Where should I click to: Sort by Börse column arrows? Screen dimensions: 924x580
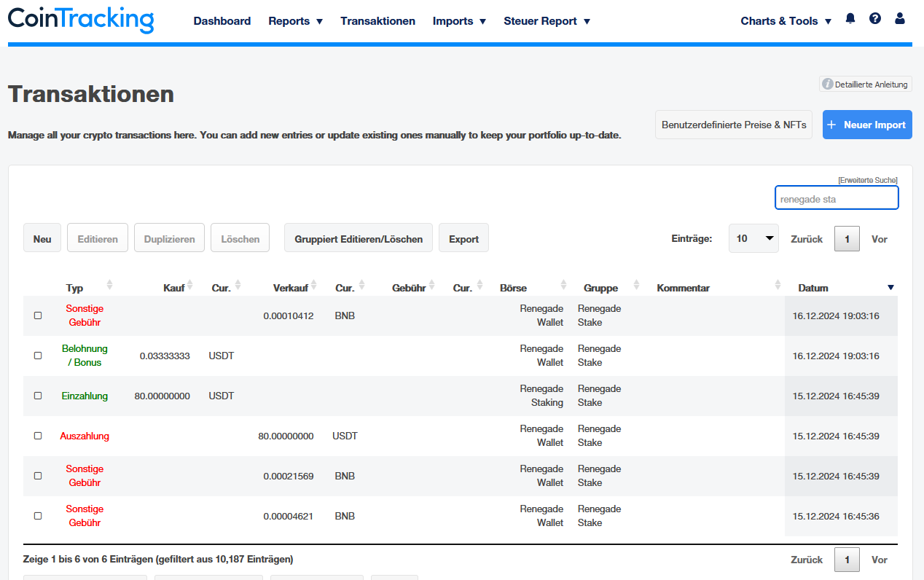(x=563, y=285)
